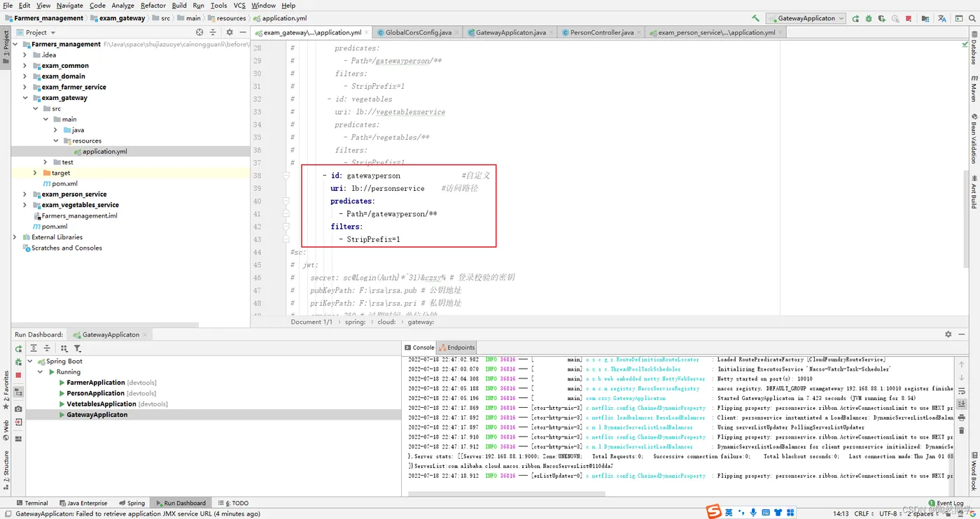
Task: Open the Ant Build side panel
Action: pyautogui.click(x=974, y=191)
